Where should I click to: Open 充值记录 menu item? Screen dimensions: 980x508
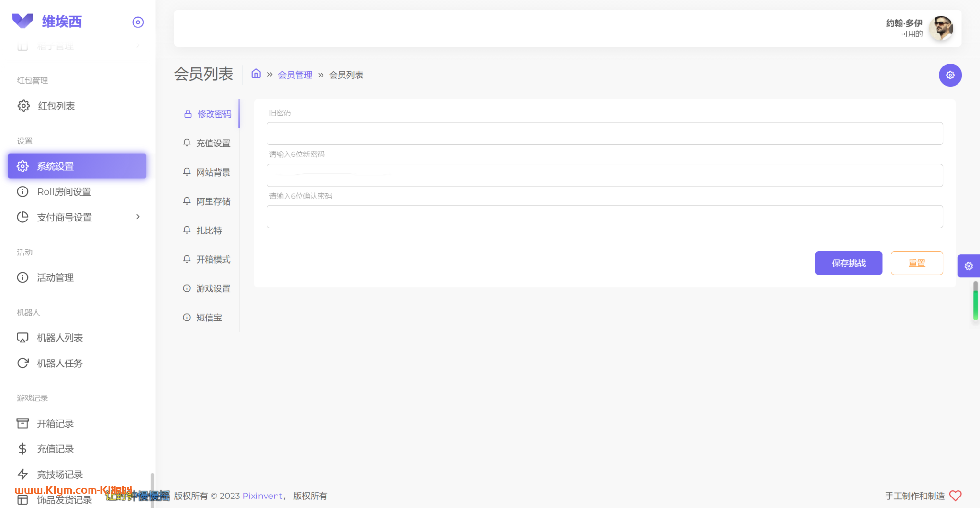(77, 449)
